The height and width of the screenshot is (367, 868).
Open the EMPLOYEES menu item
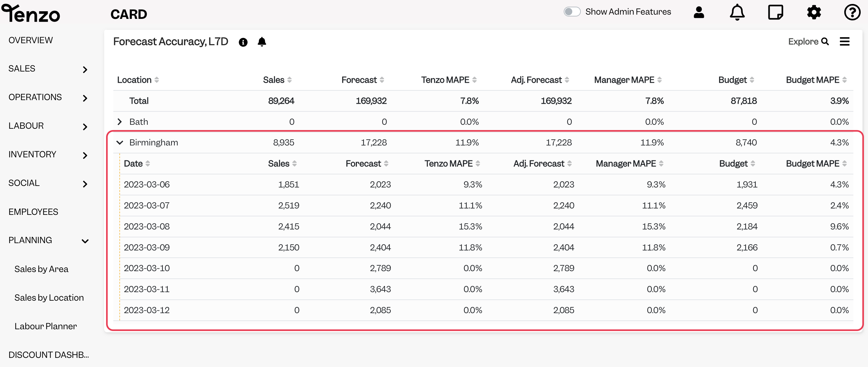(34, 212)
